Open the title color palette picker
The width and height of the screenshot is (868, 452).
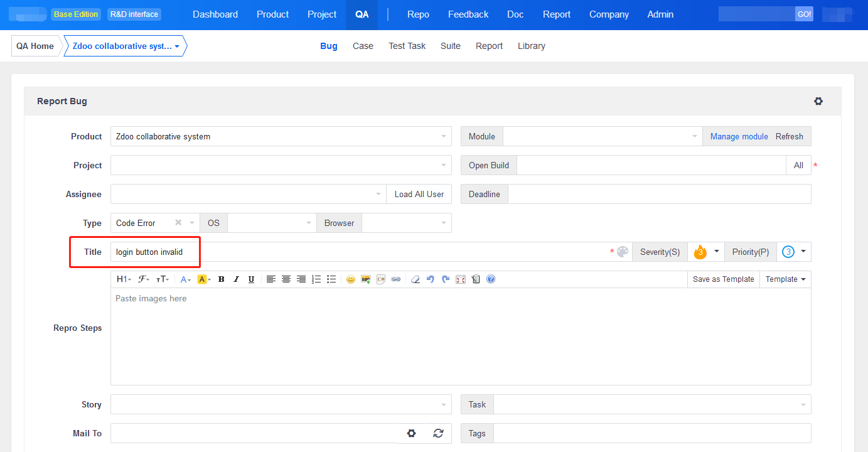tap(623, 252)
